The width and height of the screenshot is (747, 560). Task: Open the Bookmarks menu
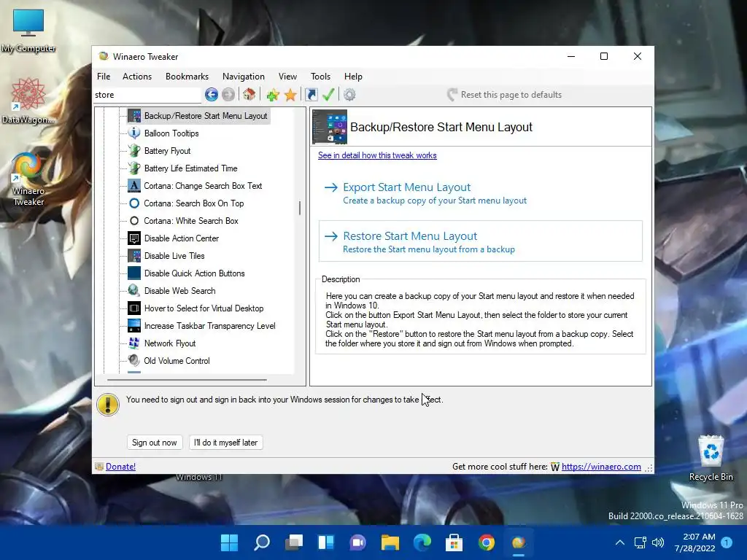[x=187, y=77]
